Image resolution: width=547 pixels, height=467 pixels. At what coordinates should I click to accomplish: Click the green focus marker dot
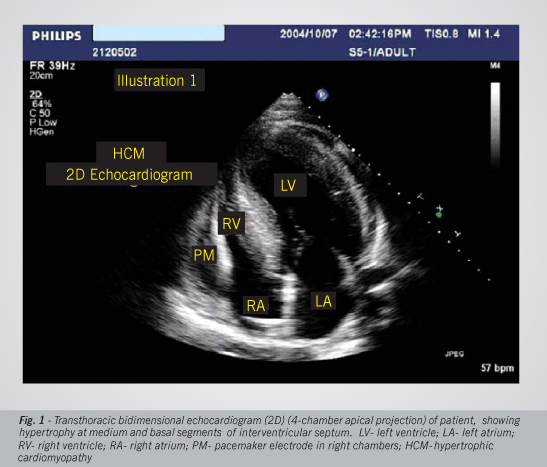[x=439, y=215]
